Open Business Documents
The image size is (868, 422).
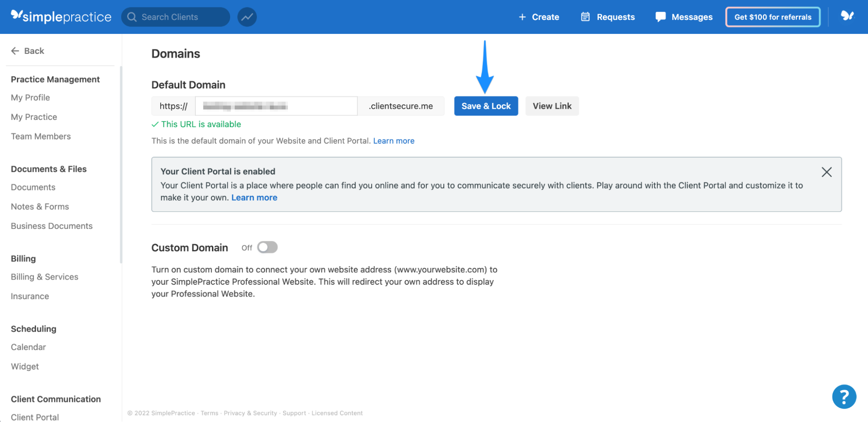52,226
